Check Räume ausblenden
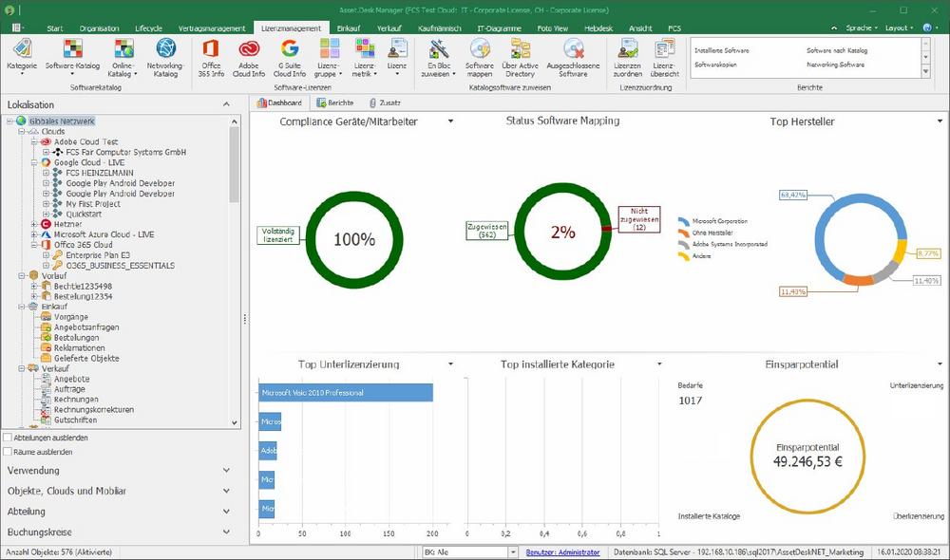 pos(8,452)
